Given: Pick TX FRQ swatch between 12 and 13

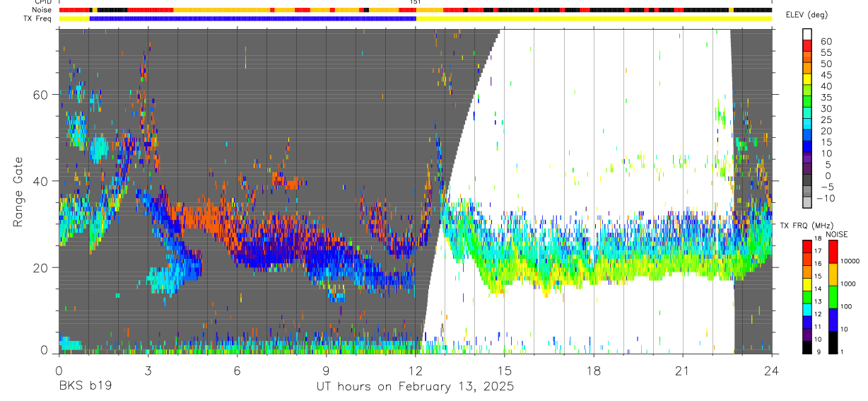Looking at the screenshot, I should (x=807, y=309).
